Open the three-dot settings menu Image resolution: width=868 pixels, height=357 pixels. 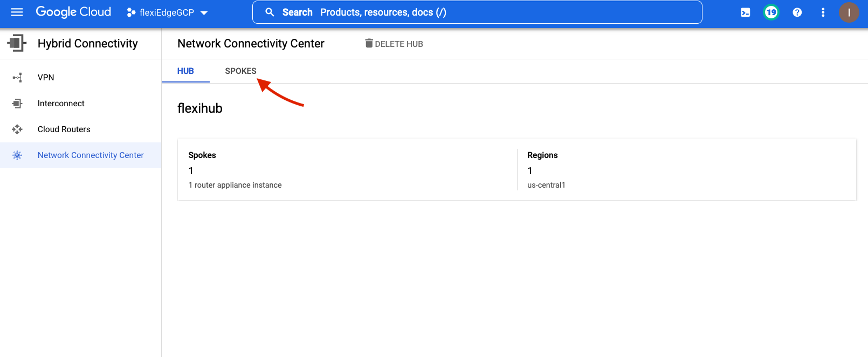coord(823,12)
